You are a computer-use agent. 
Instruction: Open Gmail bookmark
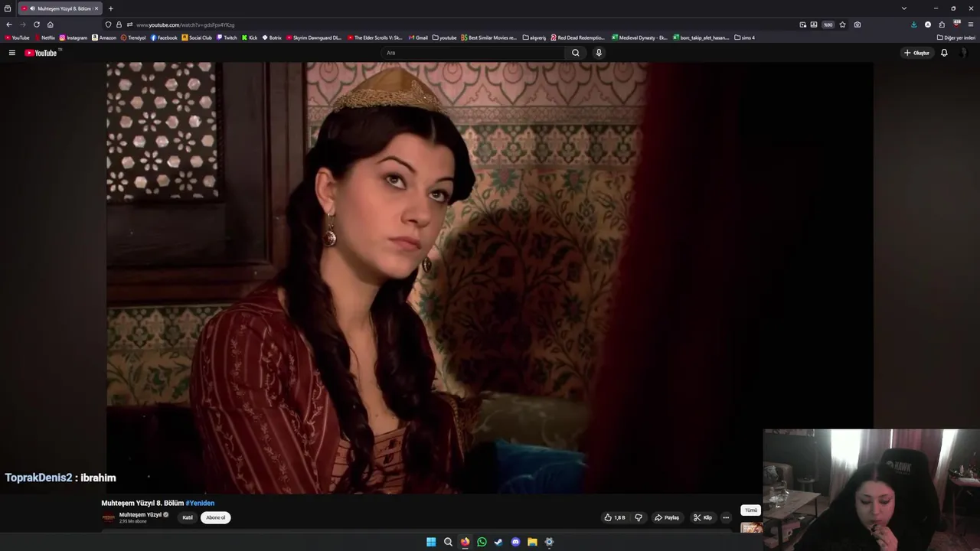pyautogui.click(x=418, y=37)
